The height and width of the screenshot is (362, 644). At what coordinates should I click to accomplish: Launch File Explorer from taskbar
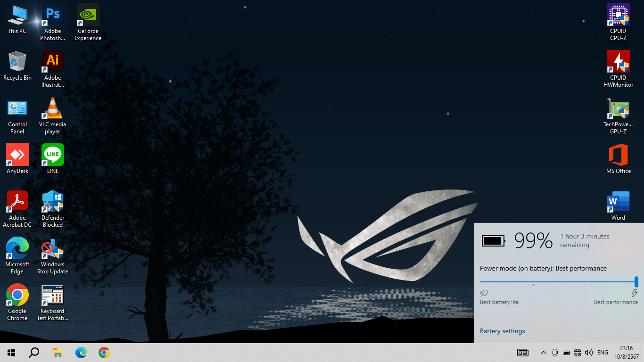(x=58, y=353)
